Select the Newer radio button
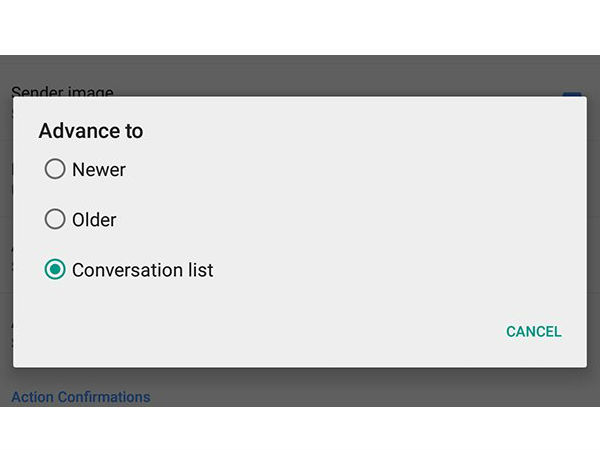This screenshot has height=450, width=600. coord(55,170)
